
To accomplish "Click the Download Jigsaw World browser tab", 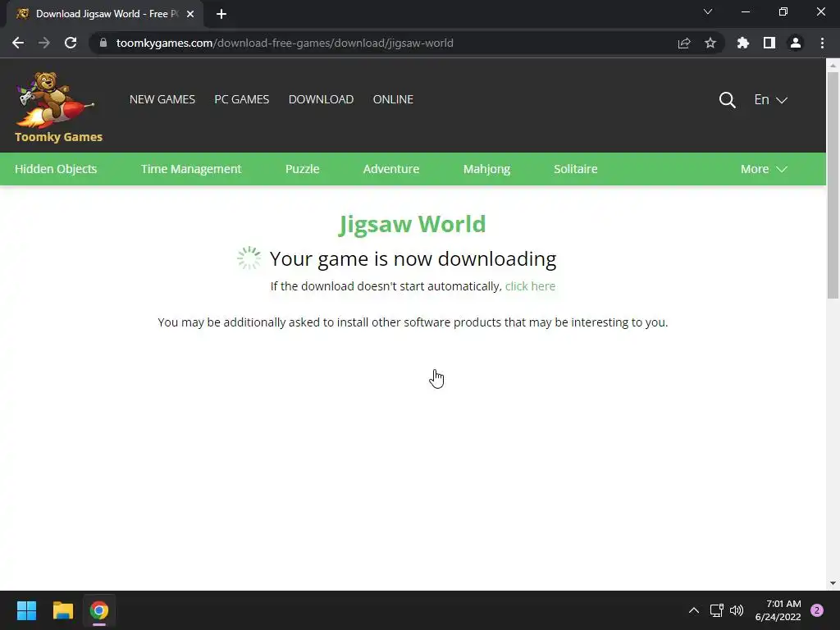I will pos(105,14).
